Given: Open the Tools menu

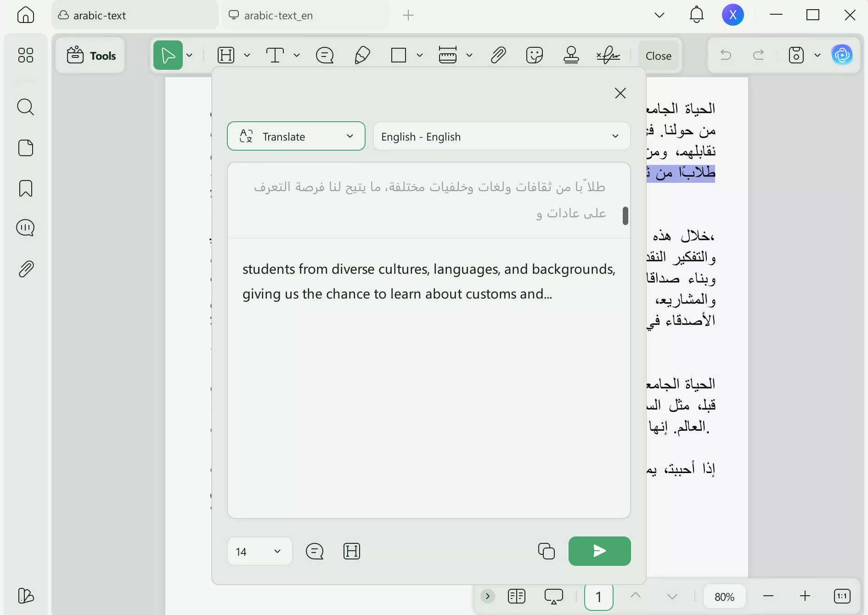Looking at the screenshot, I should (90, 55).
